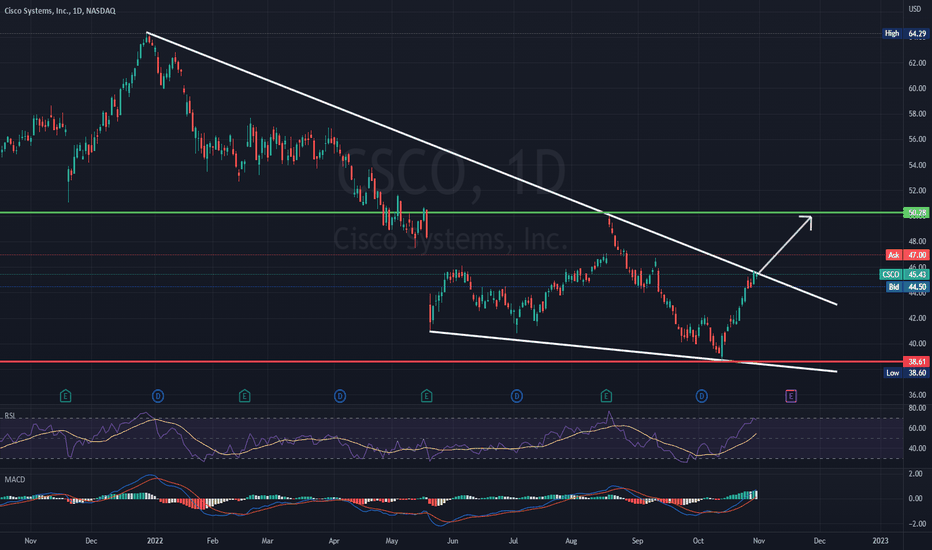This screenshot has width=932, height=550.
Task: Select the High 64.29 price label
Action: [x=906, y=33]
